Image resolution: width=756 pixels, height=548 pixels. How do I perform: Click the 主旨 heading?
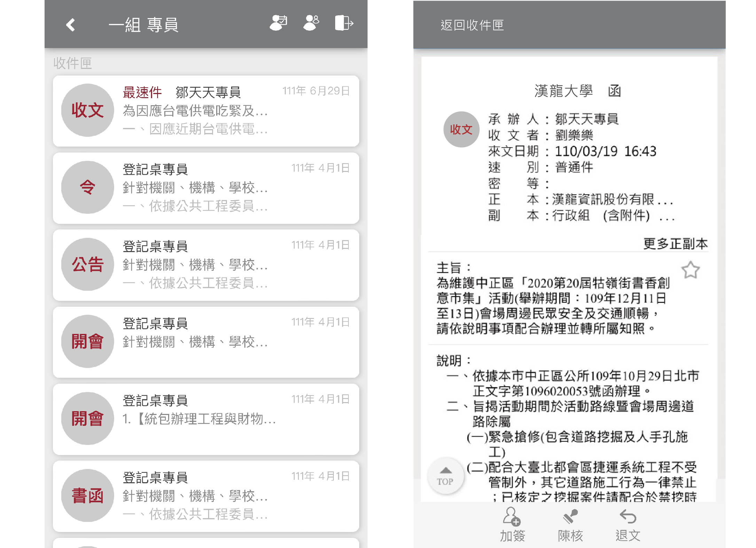[x=454, y=268]
